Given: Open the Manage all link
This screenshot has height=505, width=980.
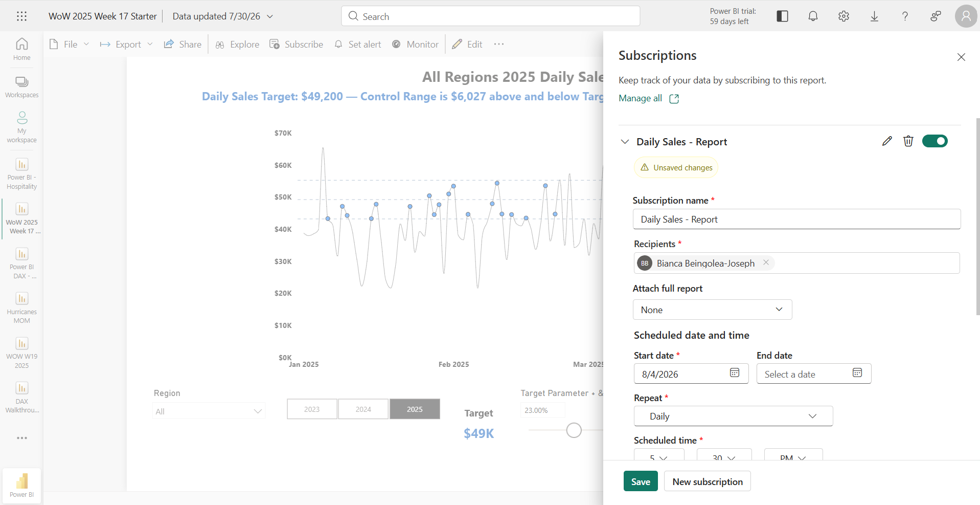Looking at the screenshot, I should click(x=649, y=98).
